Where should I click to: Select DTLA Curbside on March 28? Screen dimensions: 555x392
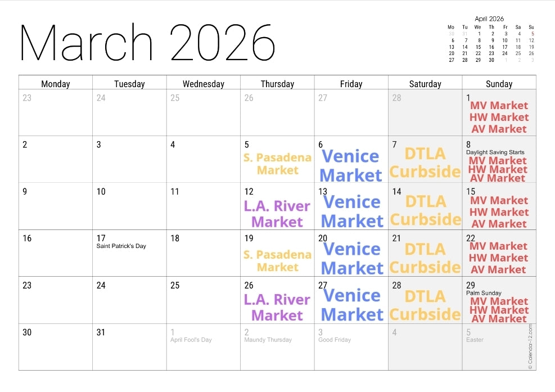click(425, 305)
